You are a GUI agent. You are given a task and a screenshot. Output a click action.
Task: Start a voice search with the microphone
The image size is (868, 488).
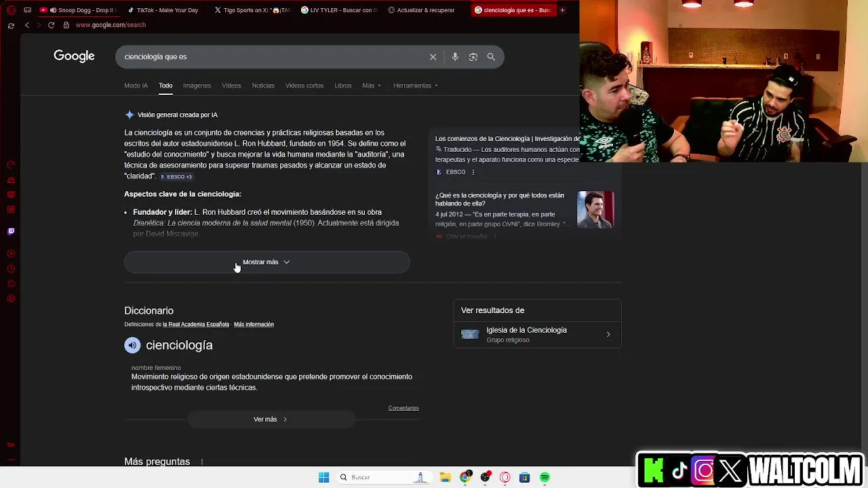[455, 57]
